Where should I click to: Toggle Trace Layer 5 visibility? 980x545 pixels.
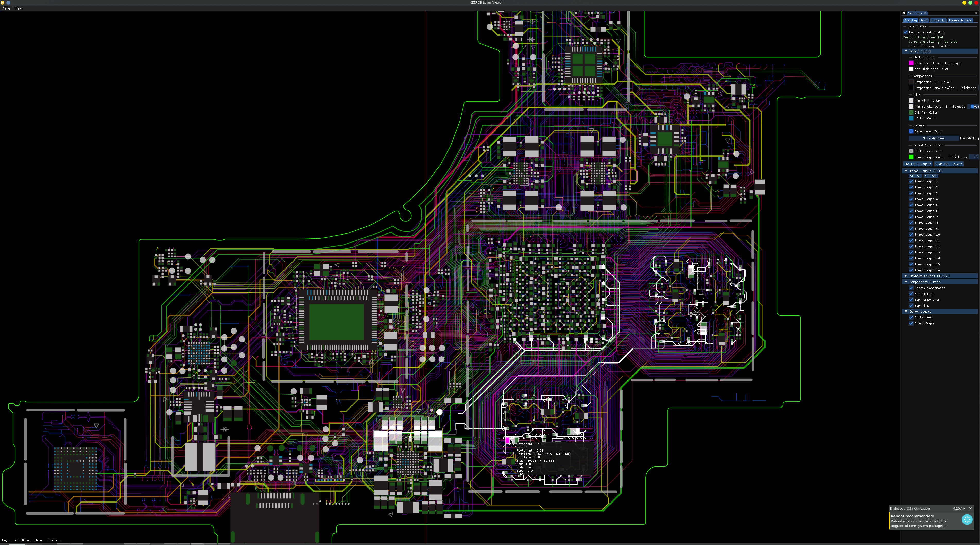pyautogui.click(x=911, y=205)
